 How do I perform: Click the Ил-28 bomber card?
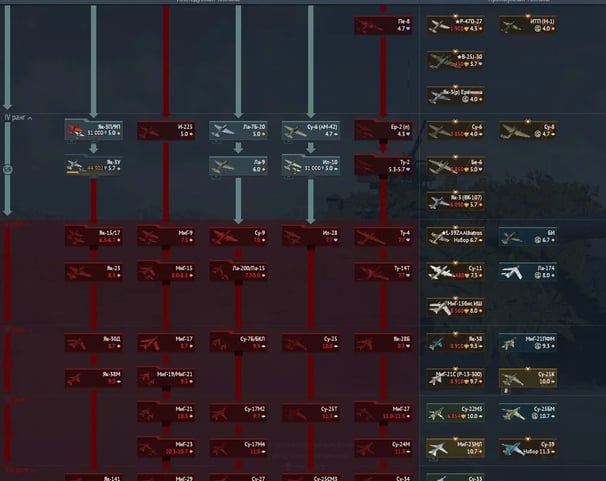(310, 236)
